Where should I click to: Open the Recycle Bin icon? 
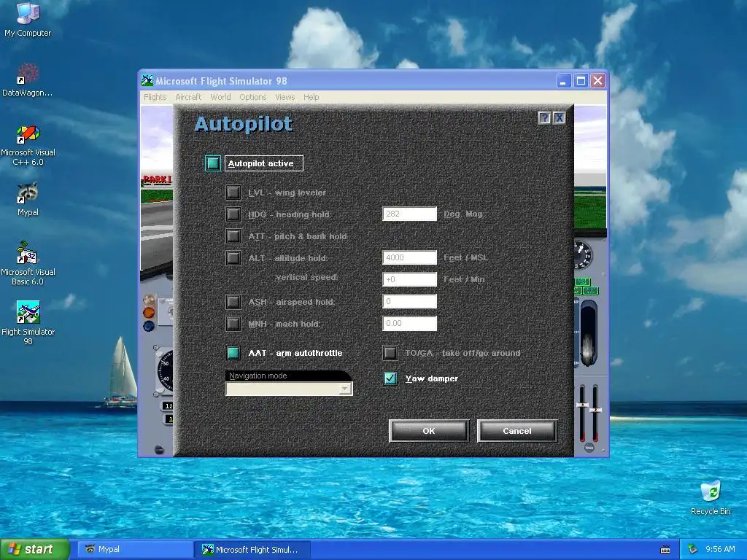(x=711, y=497)
